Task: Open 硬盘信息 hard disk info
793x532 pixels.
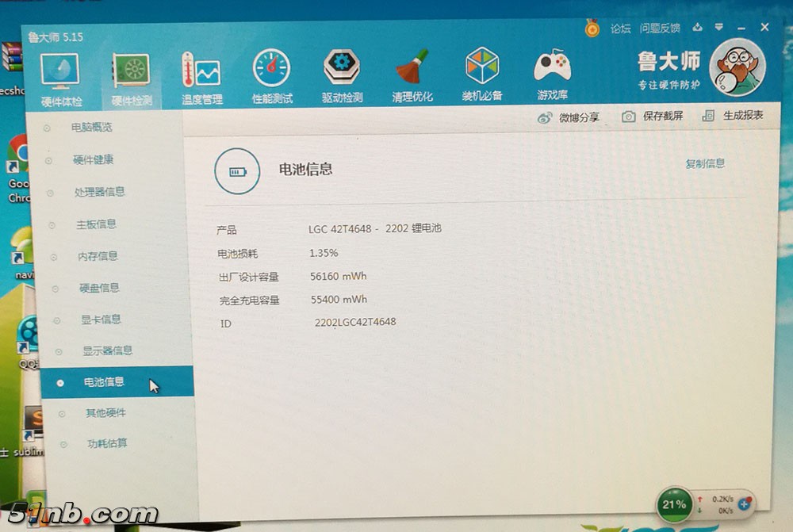Action: pos(99,288)
